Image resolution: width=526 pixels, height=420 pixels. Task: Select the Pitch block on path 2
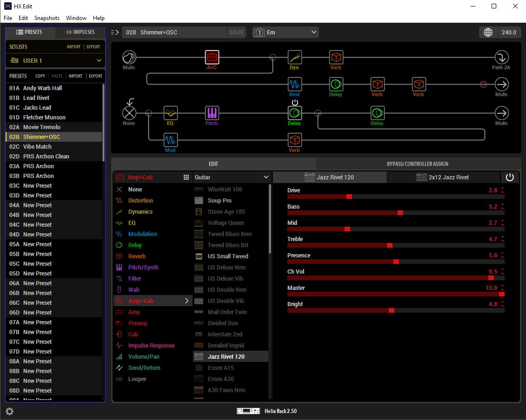[212, 113]
